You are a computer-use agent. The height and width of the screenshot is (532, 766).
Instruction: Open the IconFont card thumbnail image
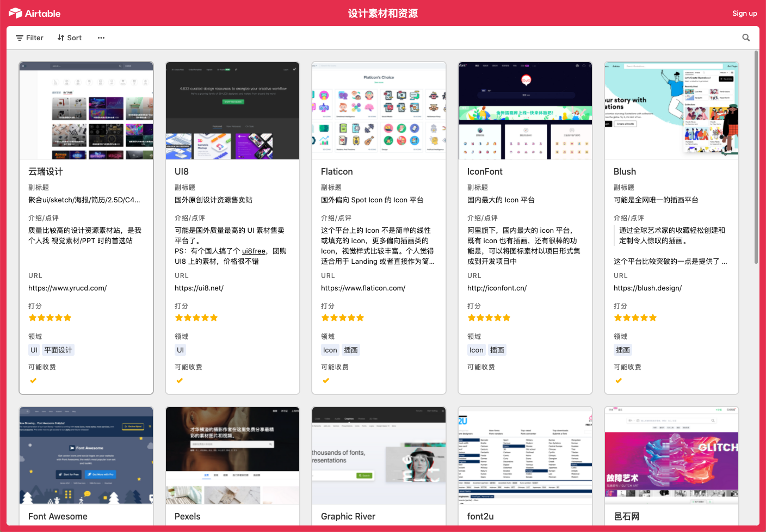(525, 110)
